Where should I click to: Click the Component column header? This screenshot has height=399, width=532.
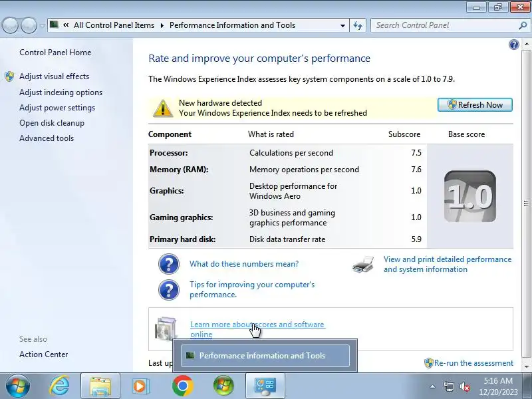point(170,134)
